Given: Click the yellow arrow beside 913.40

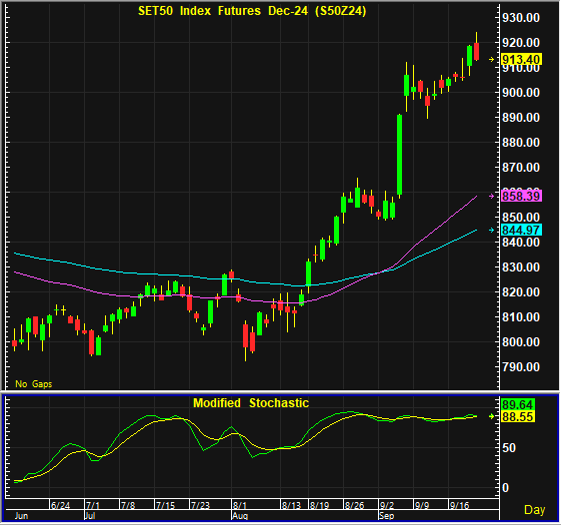Looking at the screenshot, I should point(492,59).
